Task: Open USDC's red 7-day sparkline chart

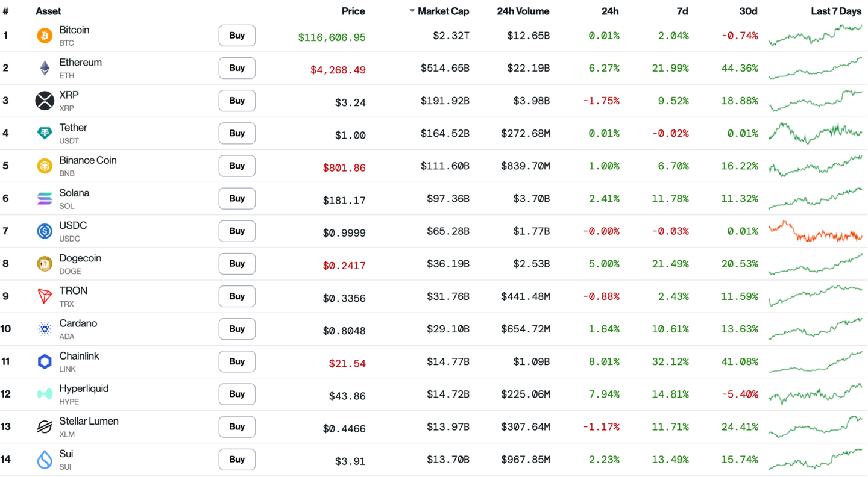Action: [815, 231]
